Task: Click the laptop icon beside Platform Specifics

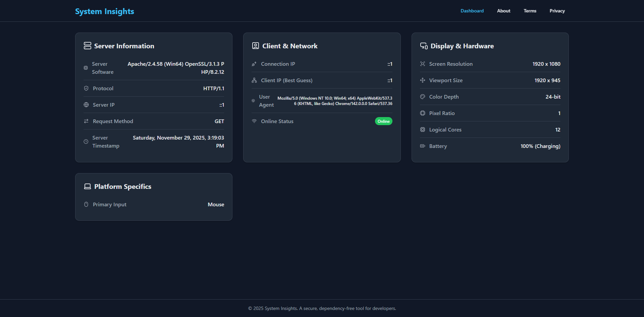Action: (x=88, y=186)
